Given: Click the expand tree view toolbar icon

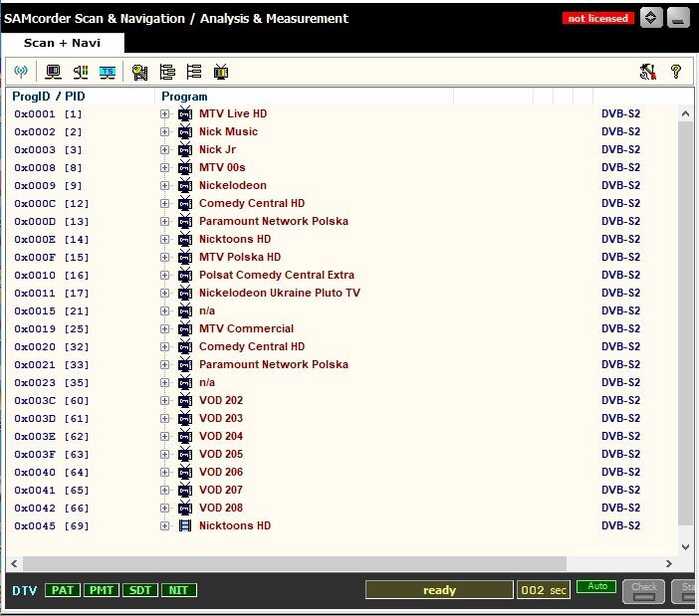Looking at the screenshot, I should pos(167,72).
